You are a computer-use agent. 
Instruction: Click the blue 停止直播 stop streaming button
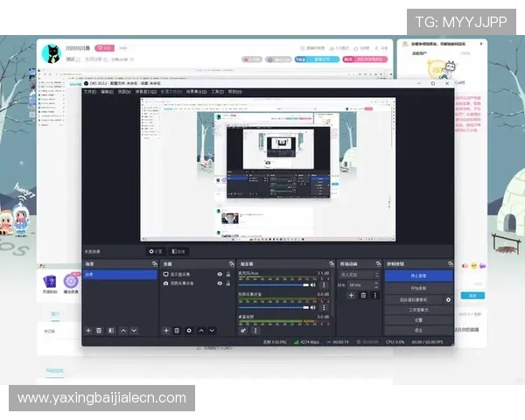(x=418, y=276)
